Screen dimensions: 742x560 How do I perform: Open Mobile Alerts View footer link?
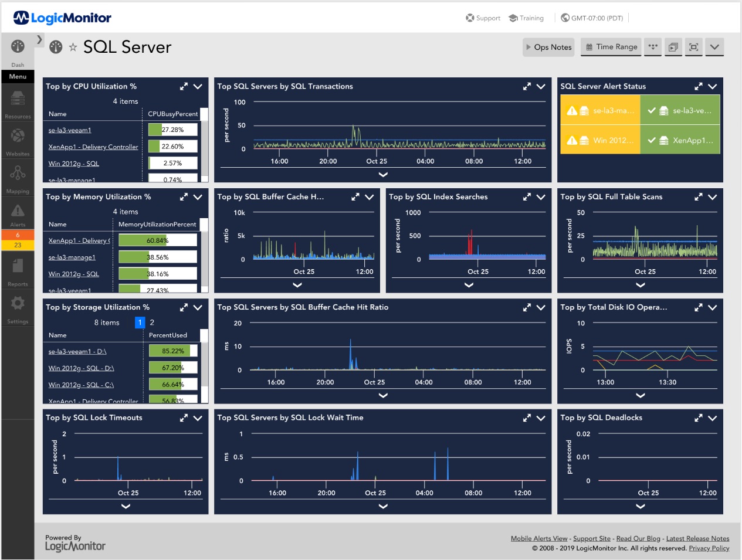539,538
